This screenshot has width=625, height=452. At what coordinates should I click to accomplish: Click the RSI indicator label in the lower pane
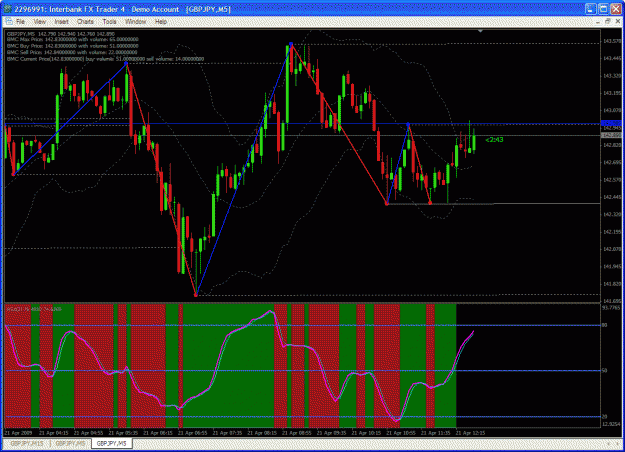coord(34,309)
